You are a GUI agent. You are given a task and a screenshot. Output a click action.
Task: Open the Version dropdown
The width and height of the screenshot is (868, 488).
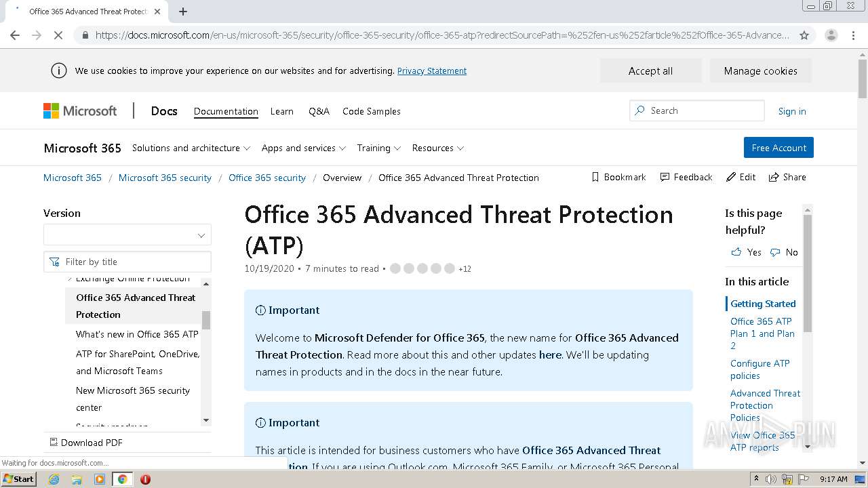click(127, 235)
